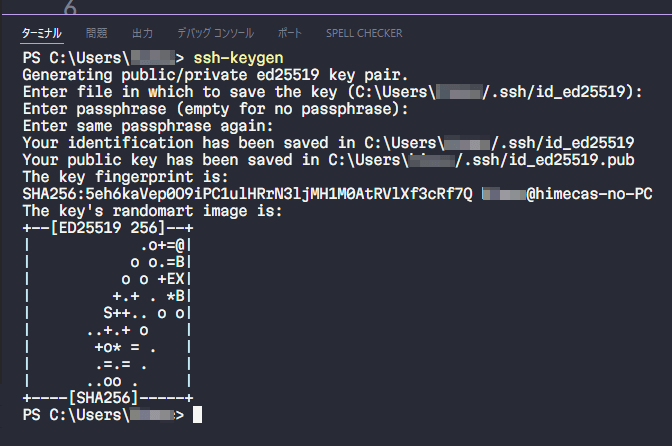Click editor line number 6
The height and width of the screenshot is (446, 672).
[x=70, y=8]
